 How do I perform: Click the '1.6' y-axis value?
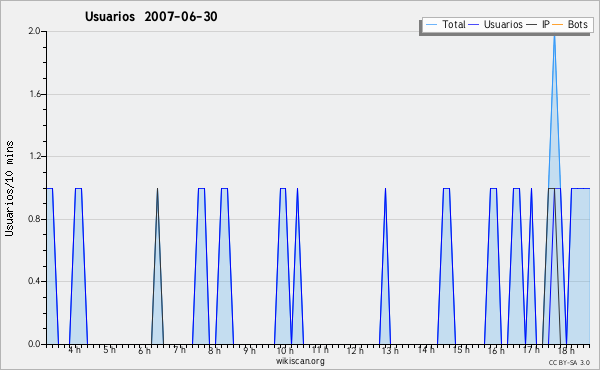pyautogui.click(x=34, y=94)
